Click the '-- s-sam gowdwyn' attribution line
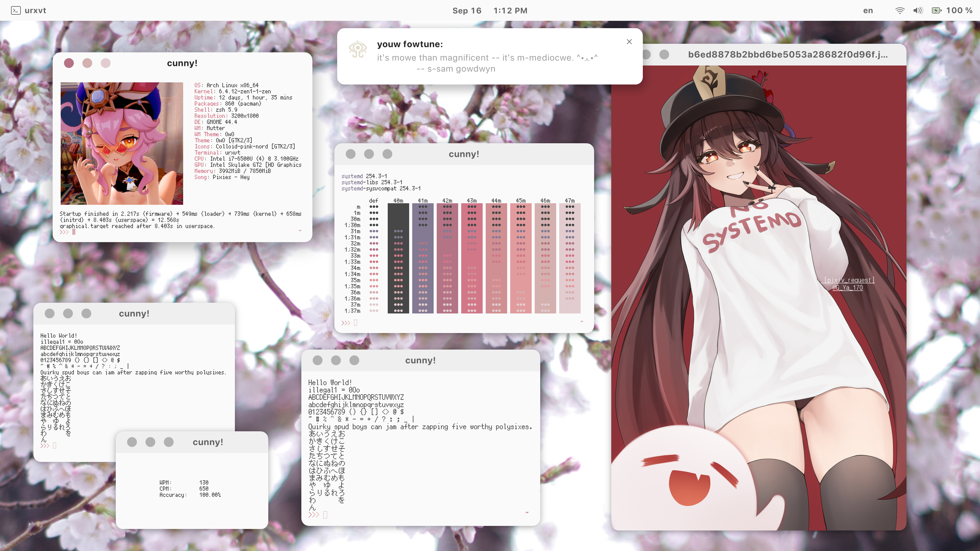Image resolution: width=980 pixels, height=551 pixels. 456,69
